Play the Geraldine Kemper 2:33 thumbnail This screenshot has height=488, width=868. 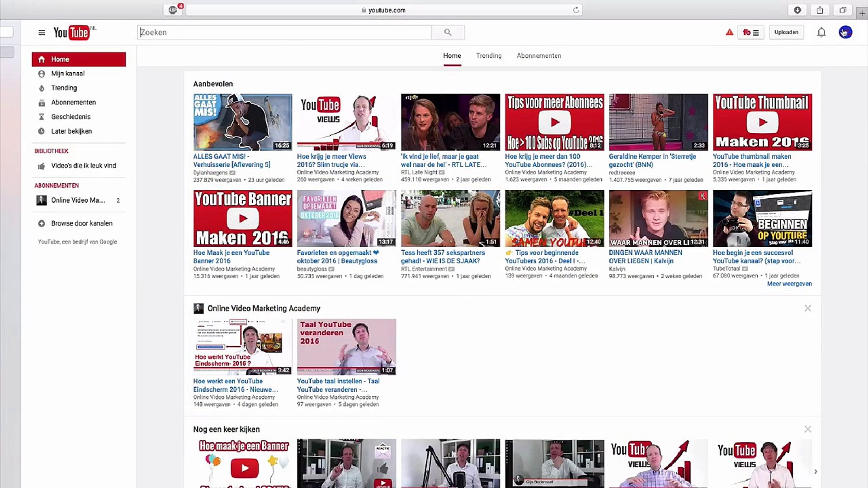[x=659, y=122]
